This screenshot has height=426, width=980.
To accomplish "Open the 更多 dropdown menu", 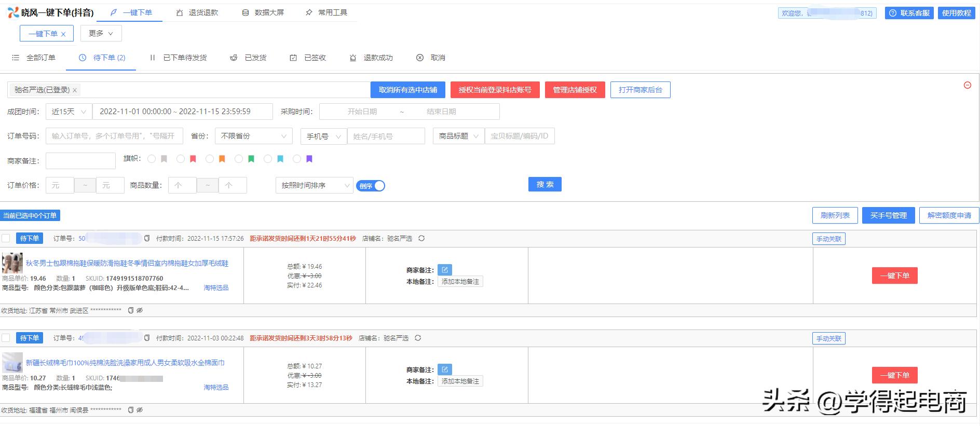I will point(101,34).
